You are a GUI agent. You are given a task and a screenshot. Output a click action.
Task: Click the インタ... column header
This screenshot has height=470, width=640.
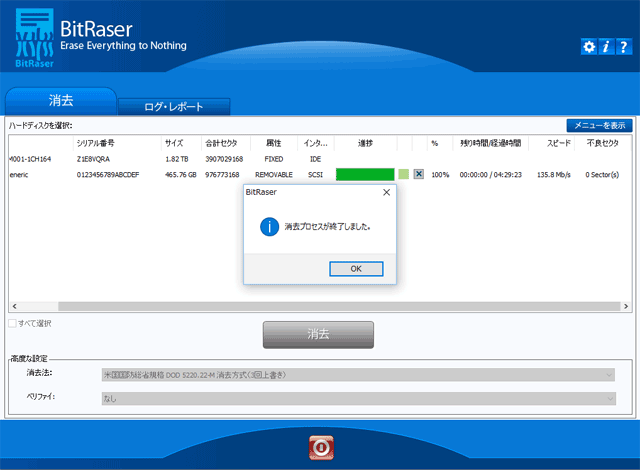pos(316,143)
